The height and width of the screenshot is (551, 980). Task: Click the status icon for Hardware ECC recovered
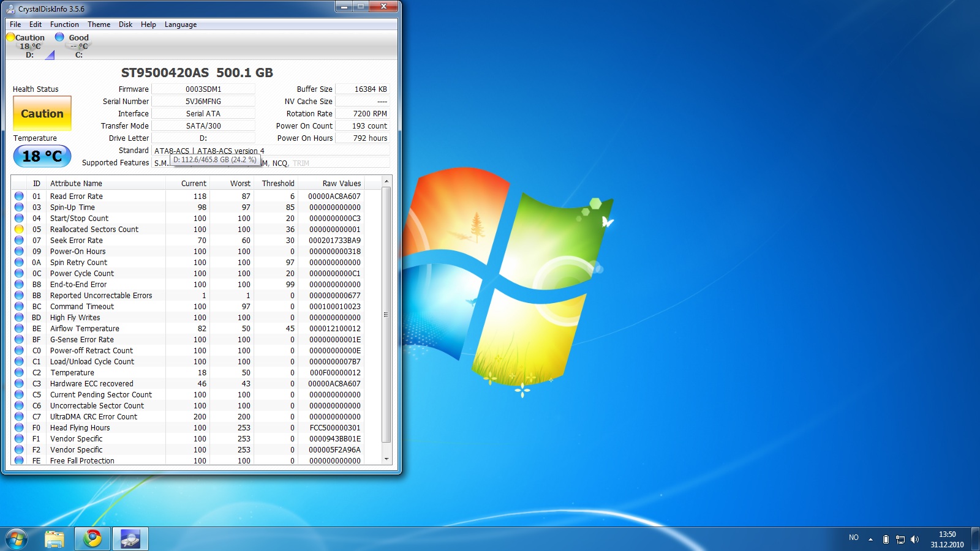tap(19, 383)
